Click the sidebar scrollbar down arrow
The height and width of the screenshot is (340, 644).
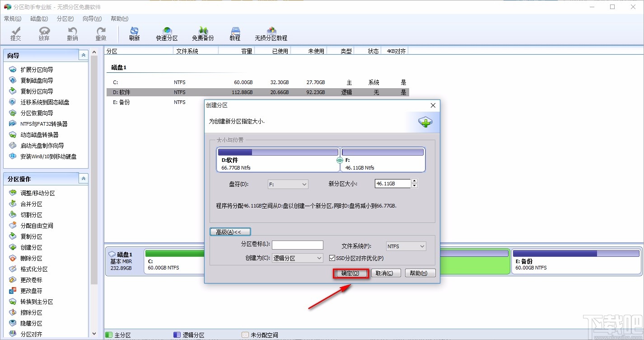pyautogui.click(x=94, y=334)
